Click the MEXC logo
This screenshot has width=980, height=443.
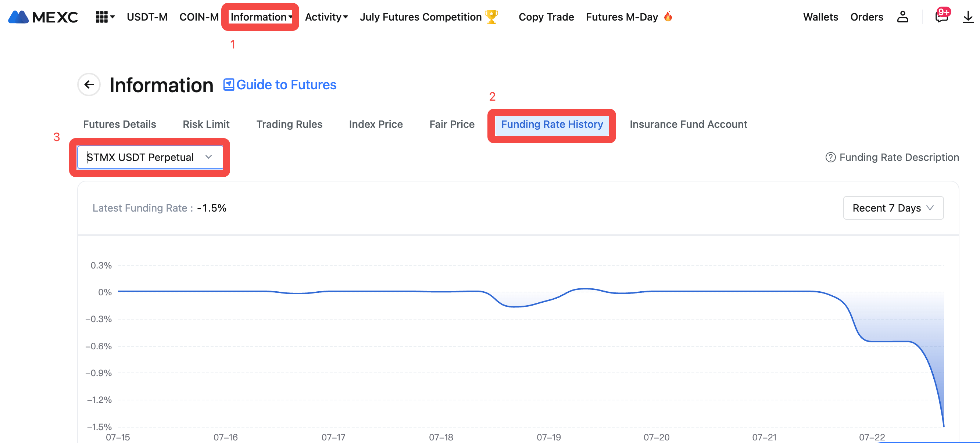click(43, 17)
